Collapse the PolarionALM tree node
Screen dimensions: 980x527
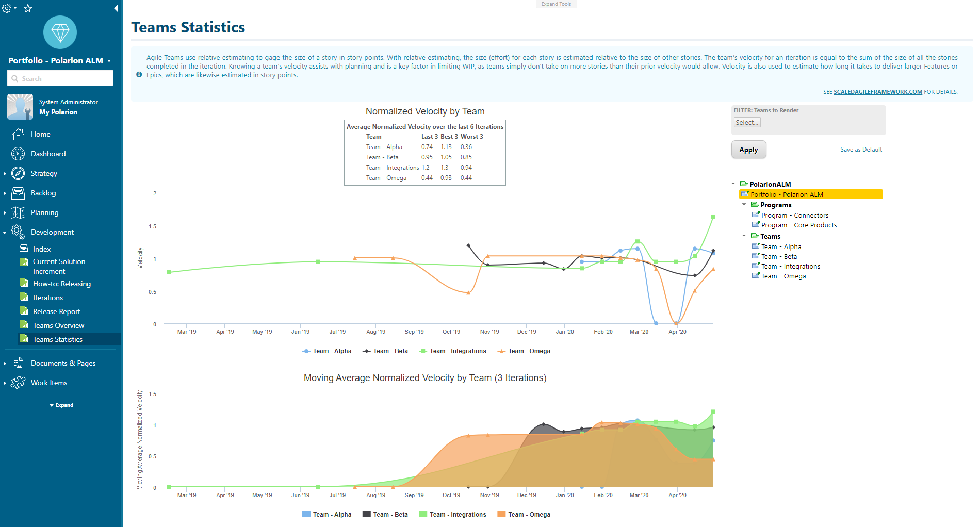[x=733, y=184]
